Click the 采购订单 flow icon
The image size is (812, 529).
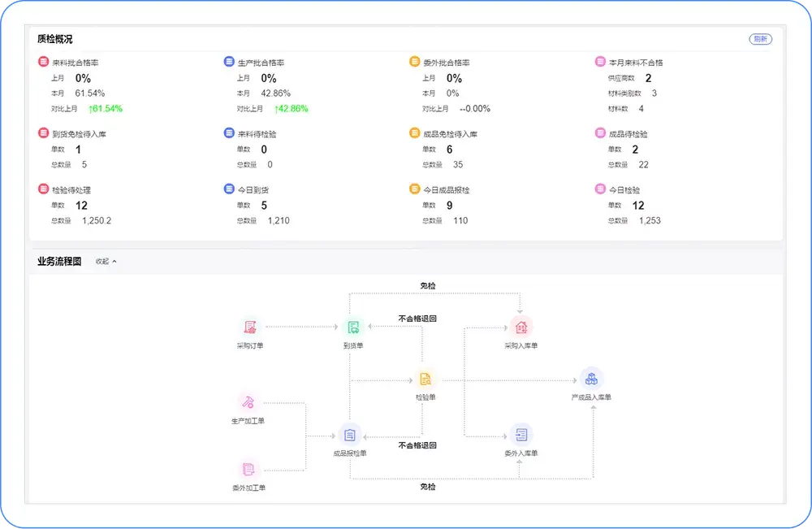pos(250,327)
